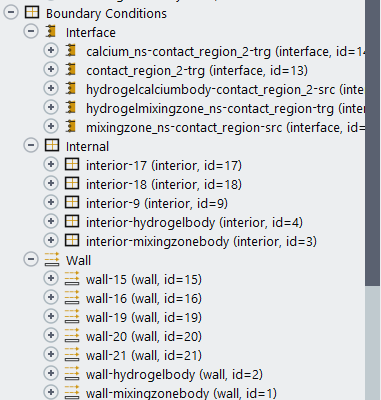Image resolution: width=381 pixels, height=400 pixels.
Task: Click the Boundary Conditions grid icon
Action: point(32,13)
